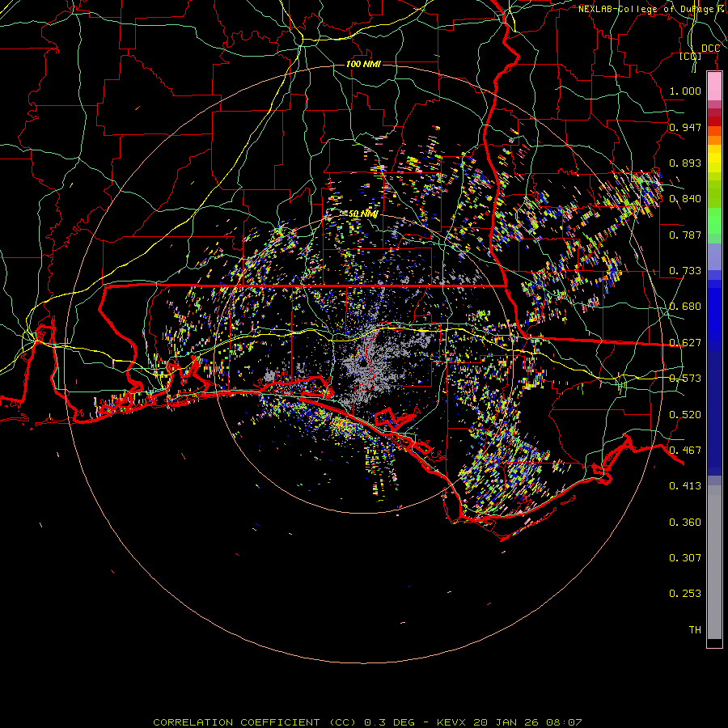Select the 0.893 legend value

685,163
